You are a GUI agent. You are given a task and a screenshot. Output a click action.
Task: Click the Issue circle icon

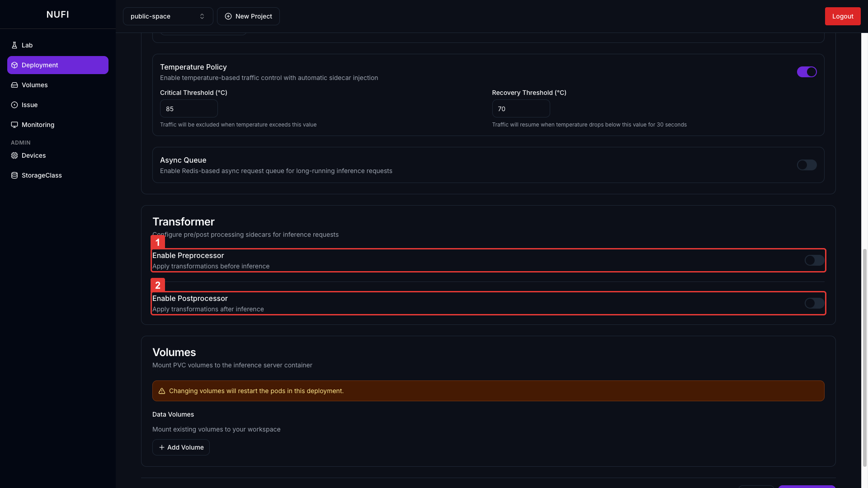click(14, 105)
